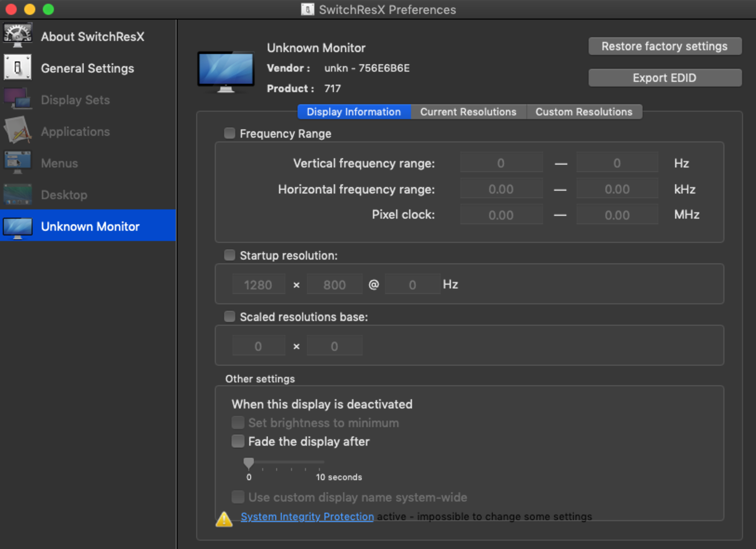Screen dimensions: 756x549
Task: Enable the Startup resolution checkbox
Action: 229,255
